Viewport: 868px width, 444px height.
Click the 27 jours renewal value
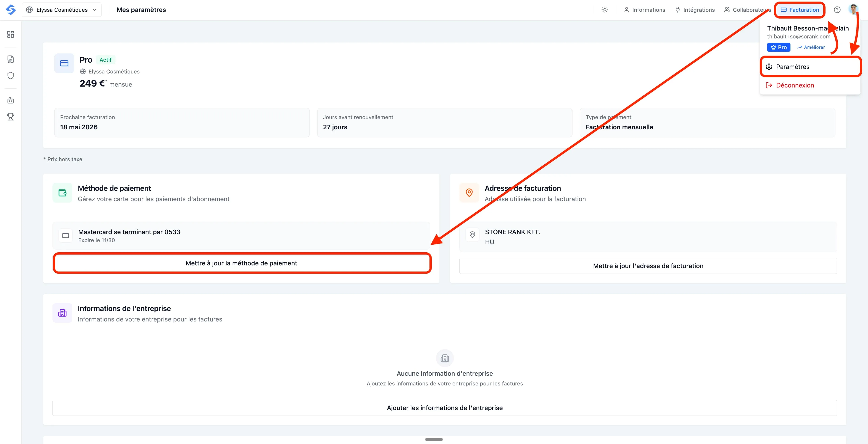click(x=335, y=127)
